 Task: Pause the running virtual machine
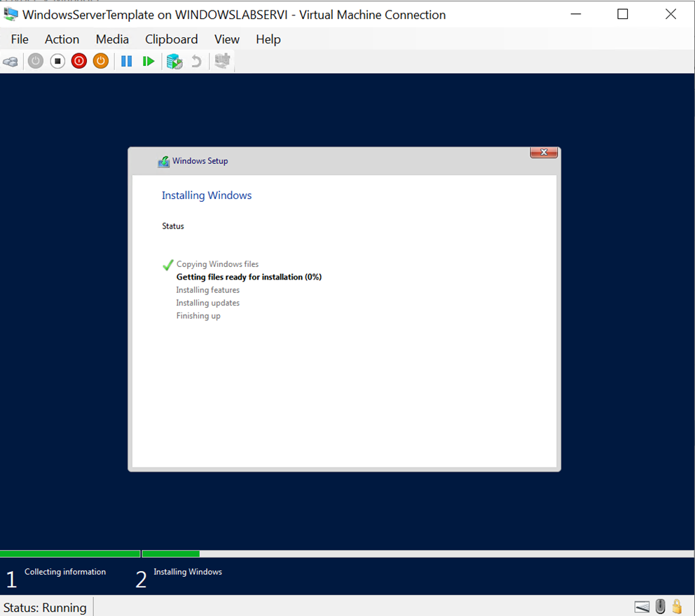pos(127,61)
